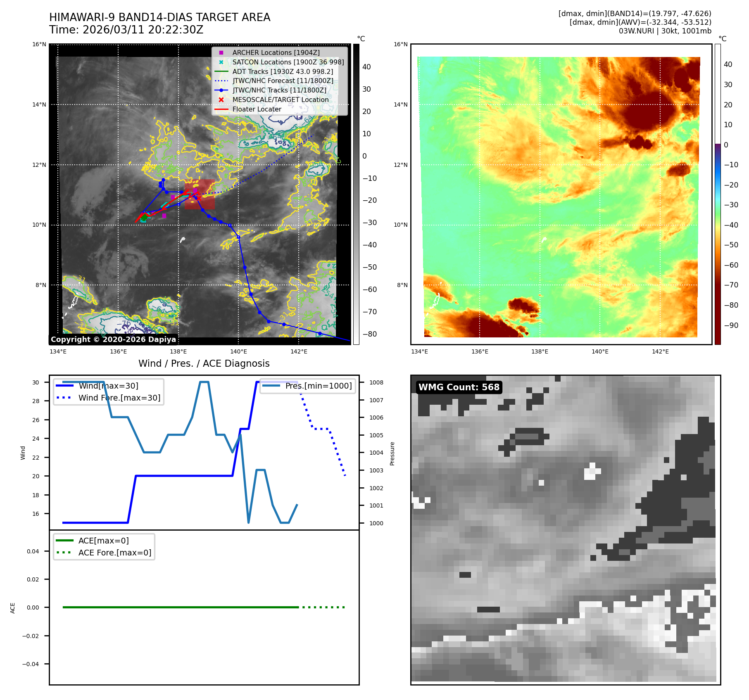This screenshot has width=749, height=700.
Task: Click the dotted JTWC/NHC Forecast legend line
Action: [x=221, y=81]
